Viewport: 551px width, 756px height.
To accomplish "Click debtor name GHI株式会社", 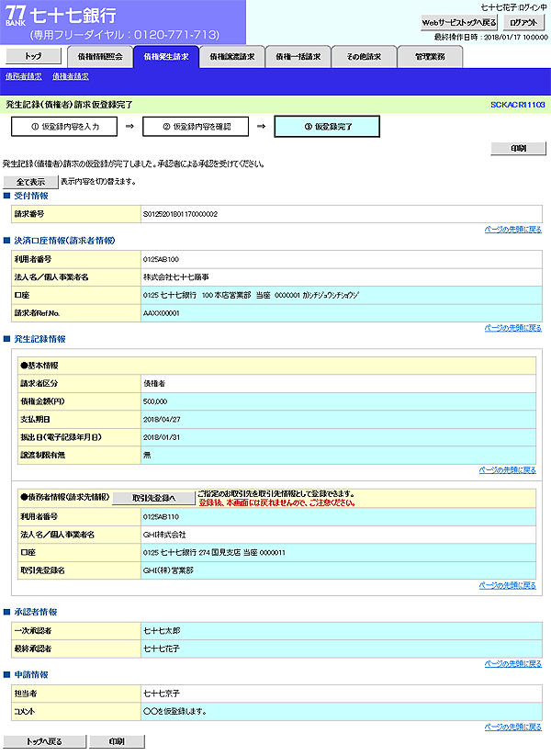I will coord(164,535).
